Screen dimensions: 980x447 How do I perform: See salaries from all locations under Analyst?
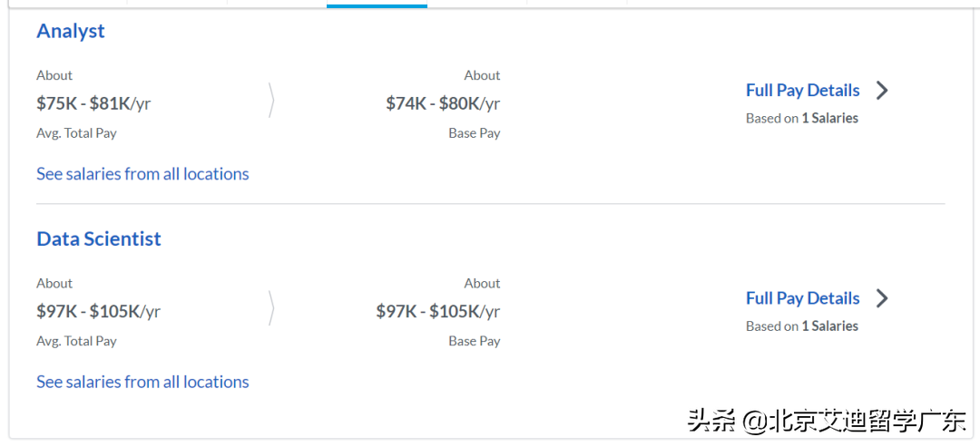[x=142, y=173]
